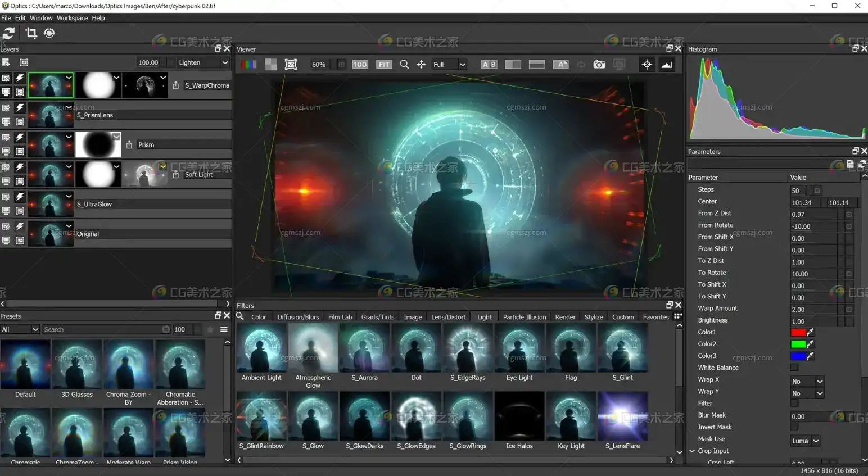Click the green Color2 swatch

point(798,344)
